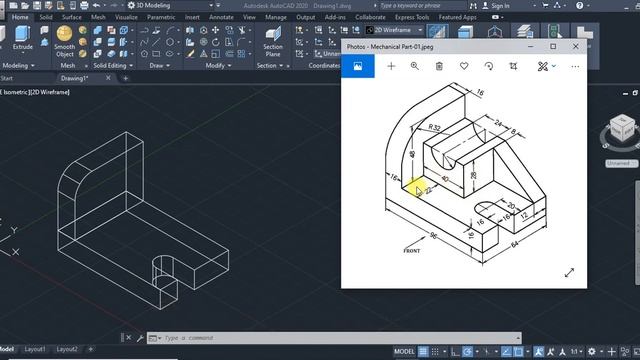Choose the Rectangle draw tool
Screen dimensions: 640x360
coord(156,53)
